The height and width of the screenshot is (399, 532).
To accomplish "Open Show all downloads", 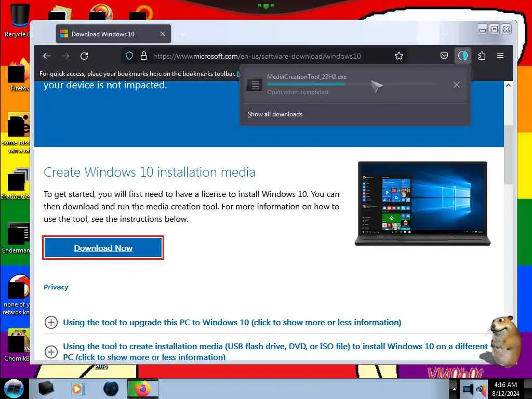I will point(275,114).
